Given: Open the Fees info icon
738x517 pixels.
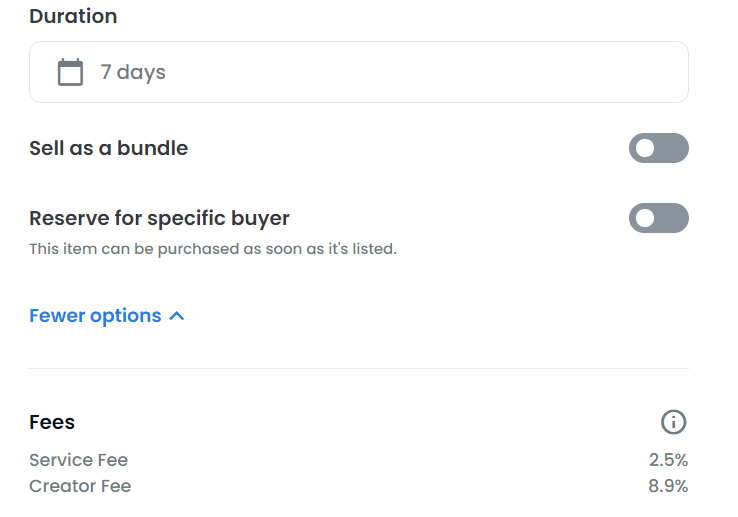Looking at the screenshot, I should coord(674,422).
